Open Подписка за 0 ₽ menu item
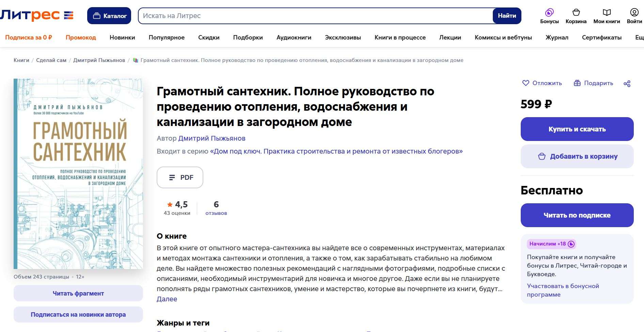644x332 pixels. (29, 37)
